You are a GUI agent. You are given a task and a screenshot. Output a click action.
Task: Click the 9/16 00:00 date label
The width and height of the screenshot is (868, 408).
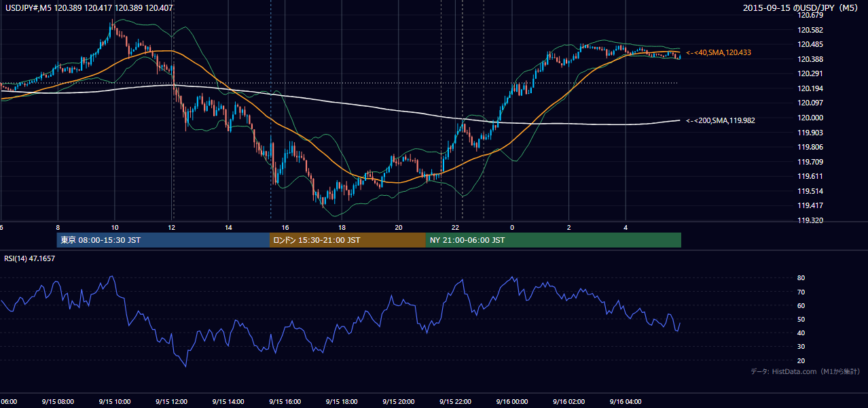click(x=512, y=401)
